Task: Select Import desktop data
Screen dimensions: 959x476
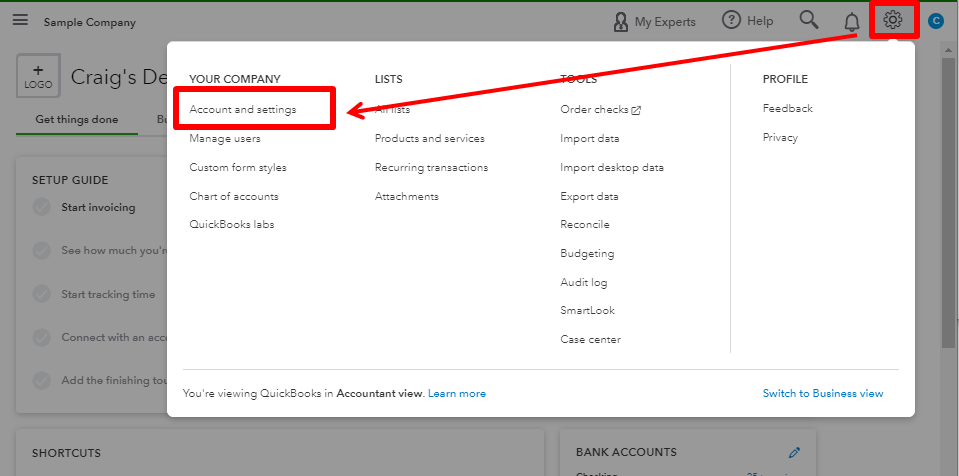Action: pyautogui.click(x=612, y=167)
